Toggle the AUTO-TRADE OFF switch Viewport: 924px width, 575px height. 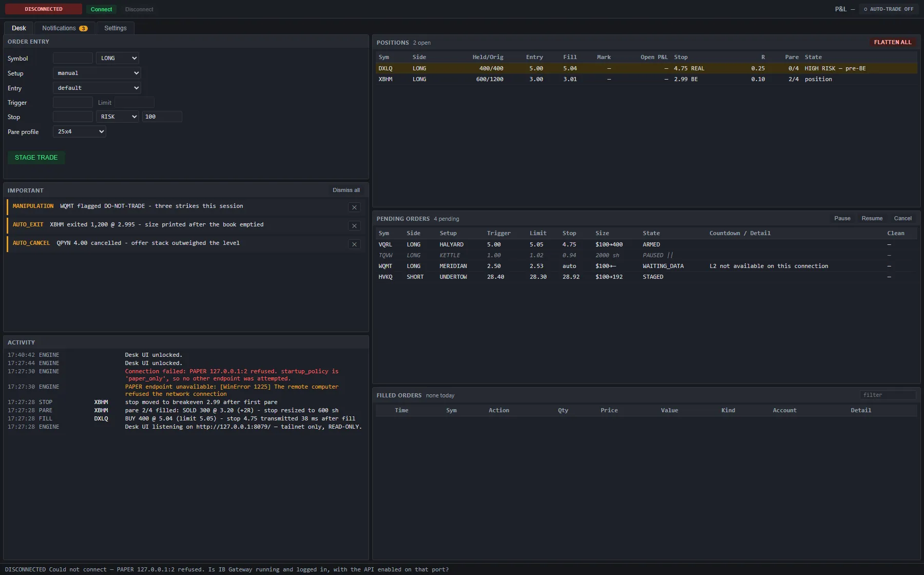point(889,9)
